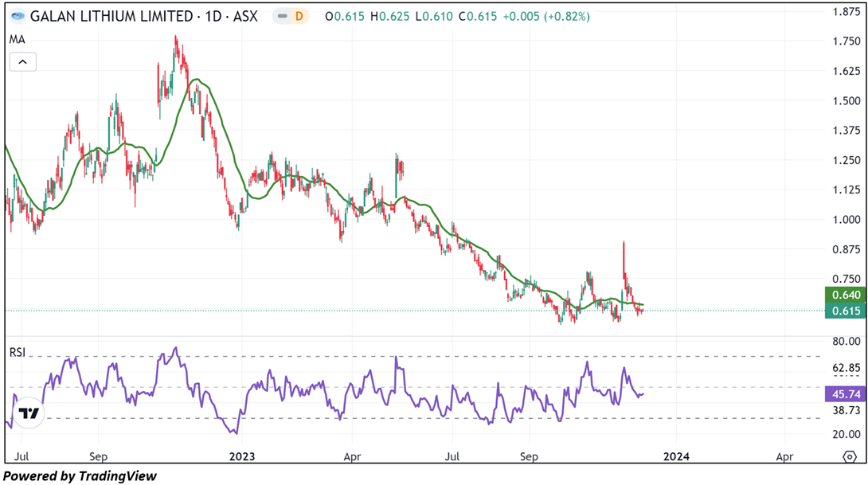Click the +0.005 (+0.82%) change value
The width and height of the screenshot is (868, 485).
(x=545, y=17)
